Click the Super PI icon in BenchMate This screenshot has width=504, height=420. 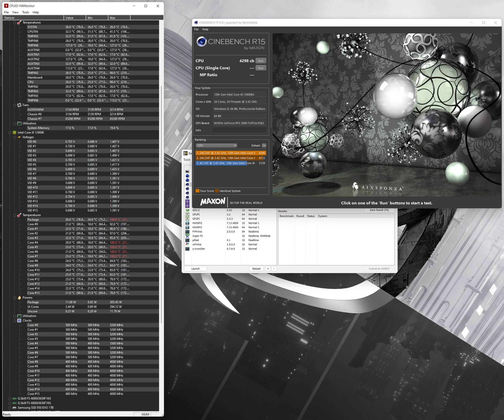click(x=187, y=236)
